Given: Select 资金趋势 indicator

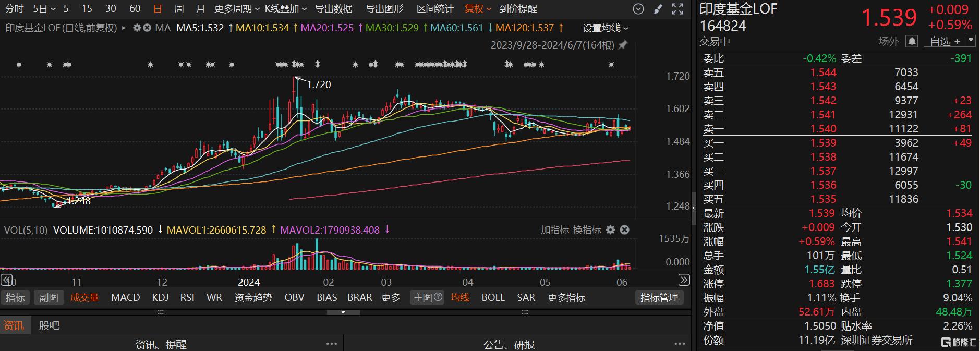Looking at the screenshot, I should 253,297.
